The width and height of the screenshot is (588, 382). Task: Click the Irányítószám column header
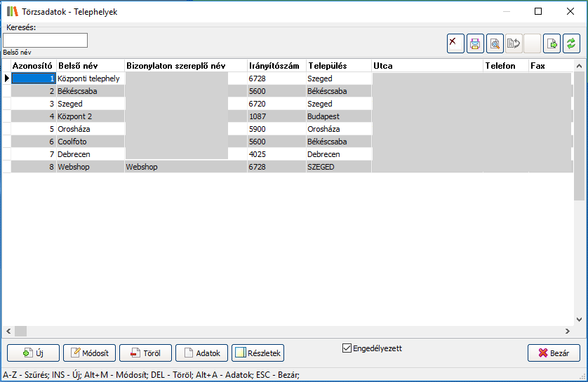(x=276, y=66)
